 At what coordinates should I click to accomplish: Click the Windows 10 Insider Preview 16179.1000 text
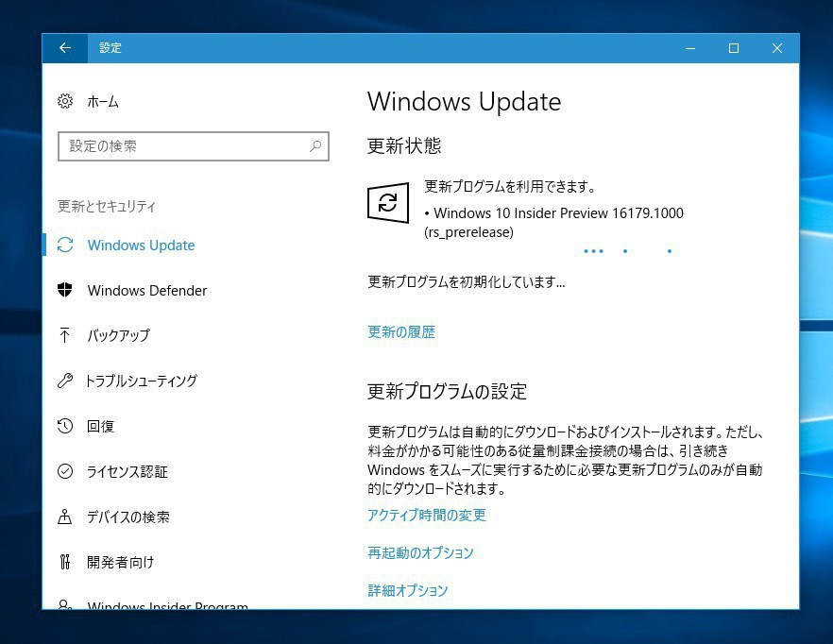pyautogui.click(x=558, y=213)
